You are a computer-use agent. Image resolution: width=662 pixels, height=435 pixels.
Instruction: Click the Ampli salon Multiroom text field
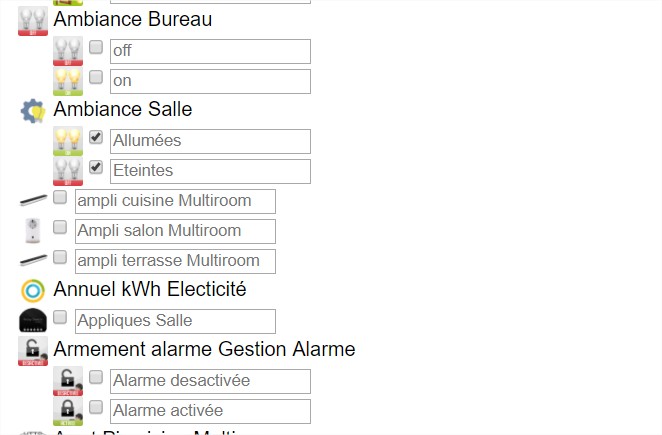pos(175,231)
